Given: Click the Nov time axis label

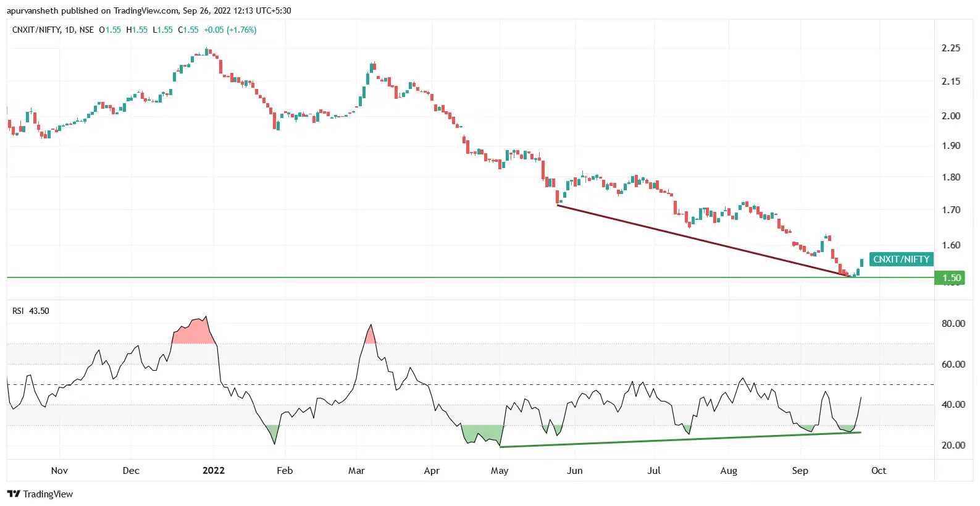Looking at the screenshot, I should (x=59, y=471).
